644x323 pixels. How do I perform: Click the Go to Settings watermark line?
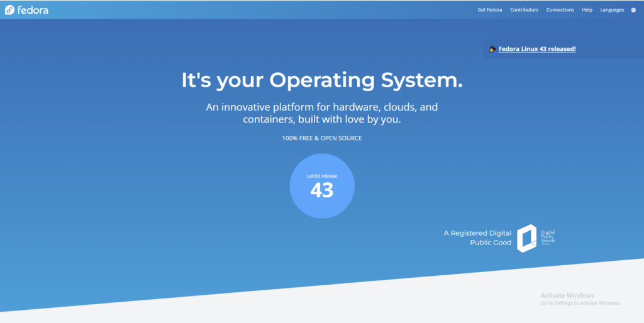(580, 303)
